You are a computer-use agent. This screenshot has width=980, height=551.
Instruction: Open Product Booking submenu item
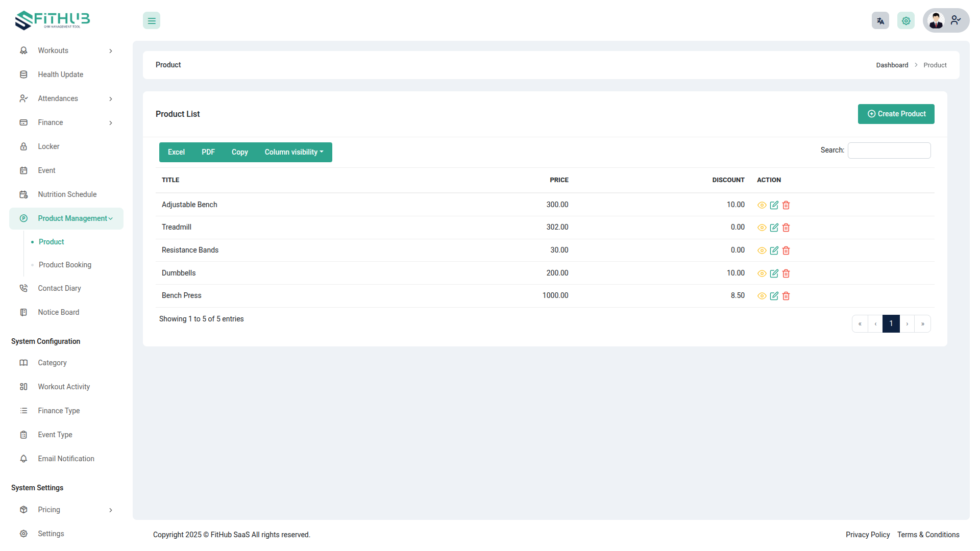(x=65, y=265)
